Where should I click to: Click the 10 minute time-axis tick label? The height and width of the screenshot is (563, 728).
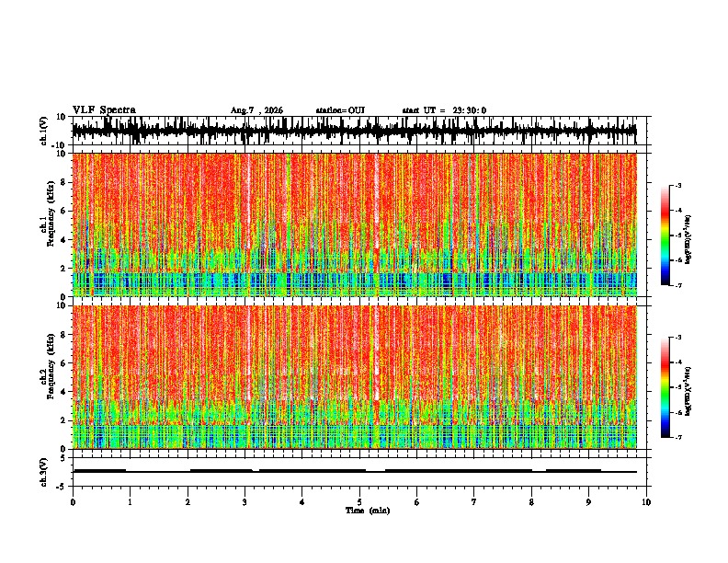(646, 502)
